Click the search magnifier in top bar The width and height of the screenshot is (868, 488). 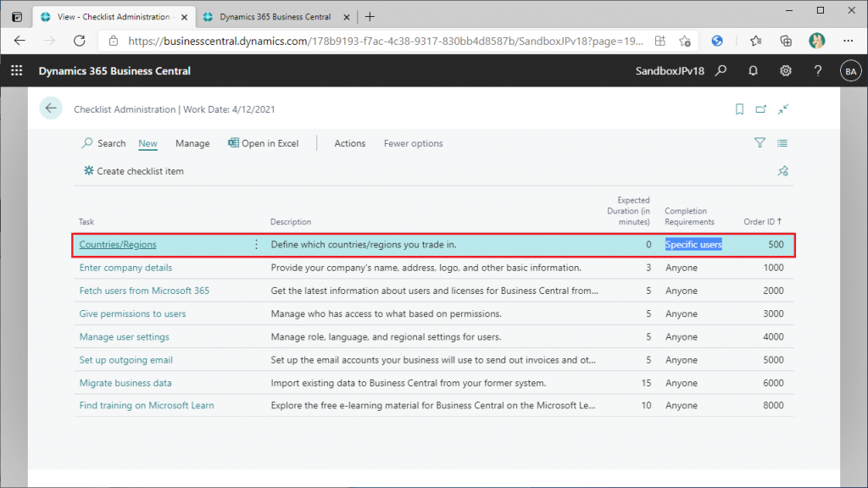(721, 71)
